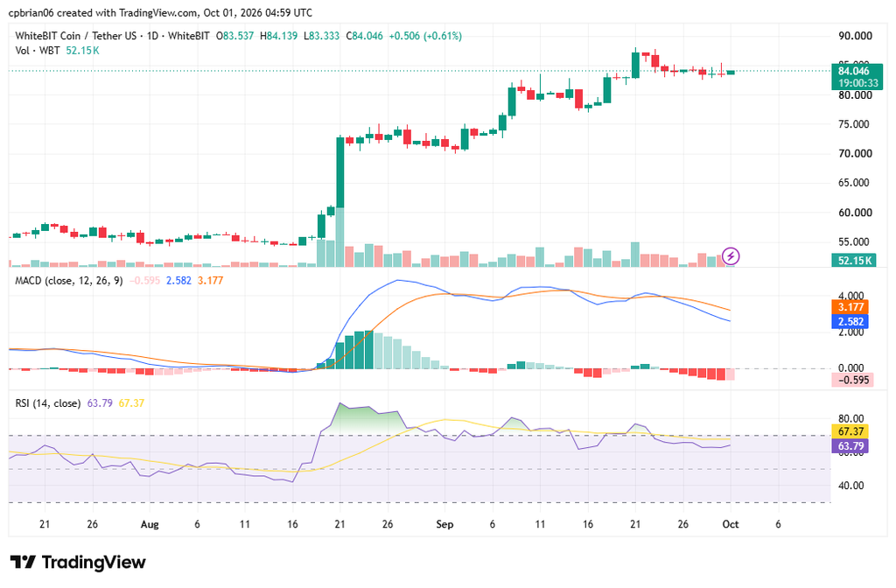Click the 80.000 price axis label
The height and width of the screenshot is (588, 896).
tap(855, 95)
